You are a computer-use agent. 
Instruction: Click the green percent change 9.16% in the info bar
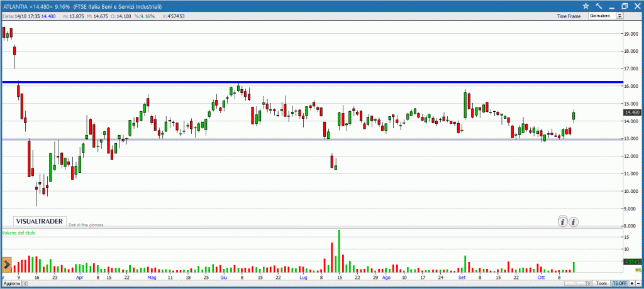pos(147,16)
